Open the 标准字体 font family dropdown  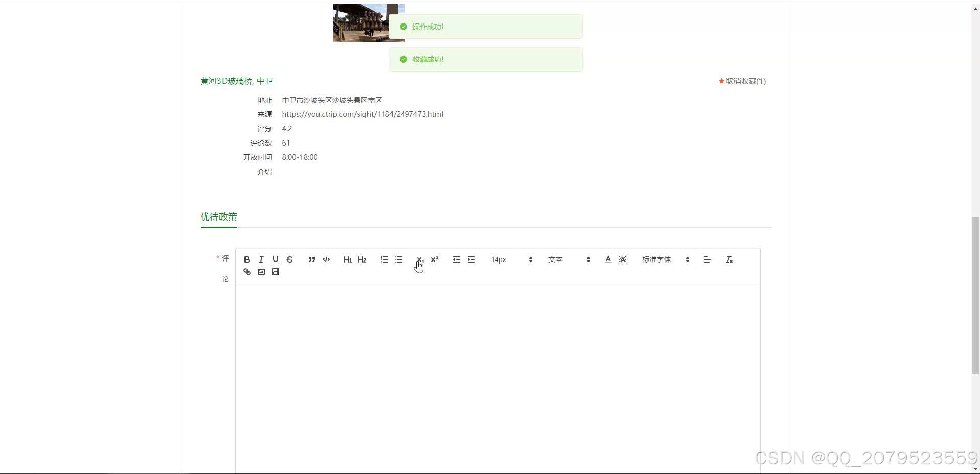click(x=666, y=259)
